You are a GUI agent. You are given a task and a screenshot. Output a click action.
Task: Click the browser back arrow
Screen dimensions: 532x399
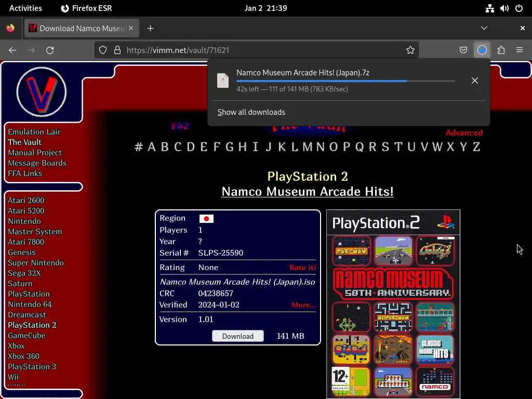pyautogui.click(x=12, y=50)
